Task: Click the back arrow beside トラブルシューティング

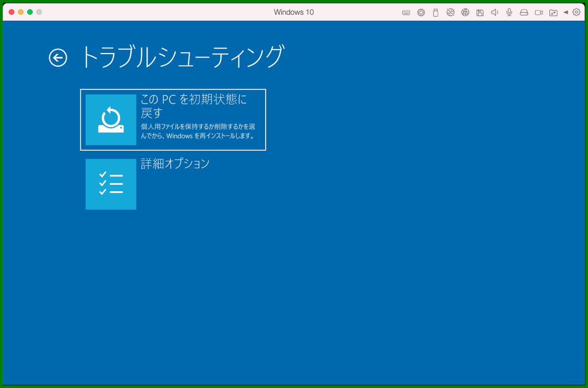Action: pyautogui.click(x=58, y=58)
